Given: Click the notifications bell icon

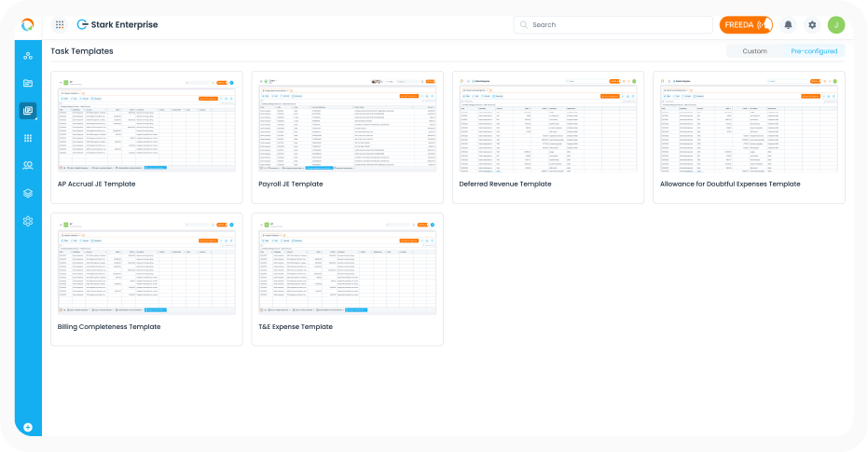Looking at the screenshot, I should pos(789,25).
